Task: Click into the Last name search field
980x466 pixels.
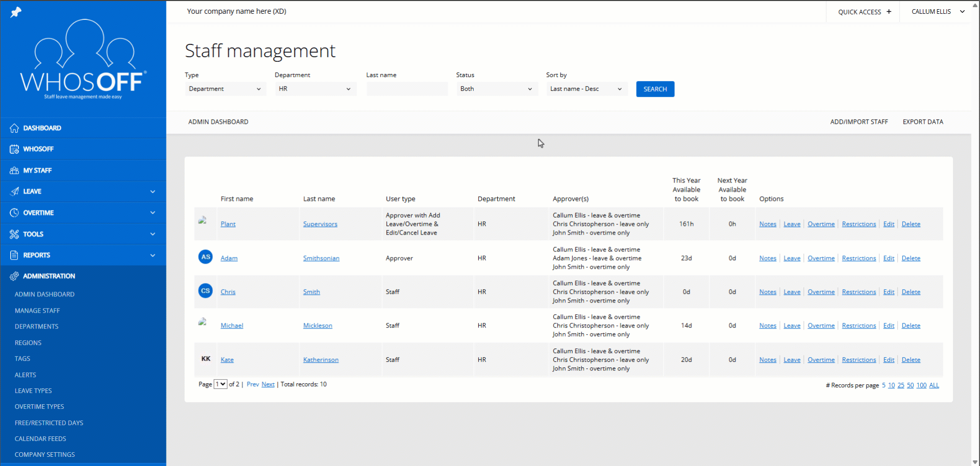Action: click(407, 89)
